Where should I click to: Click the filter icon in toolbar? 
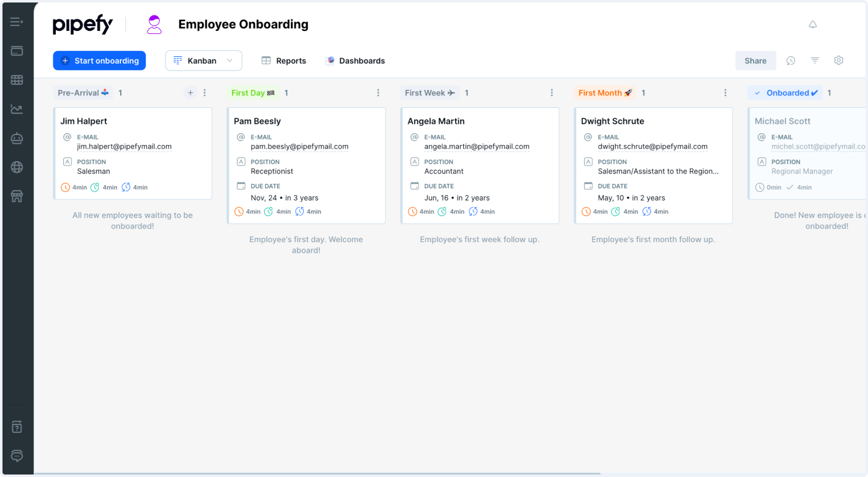point(815,61)
